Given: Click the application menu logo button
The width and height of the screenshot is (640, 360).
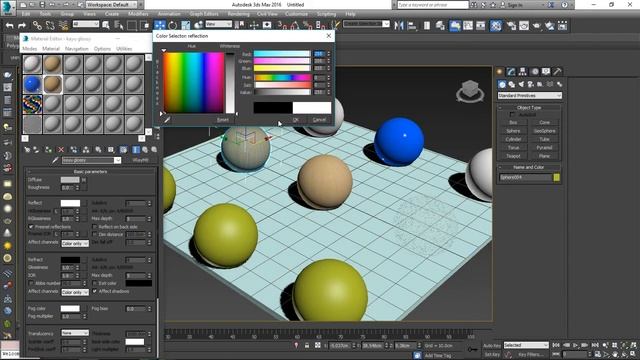Looking at the screenshot, I should 8,7.
